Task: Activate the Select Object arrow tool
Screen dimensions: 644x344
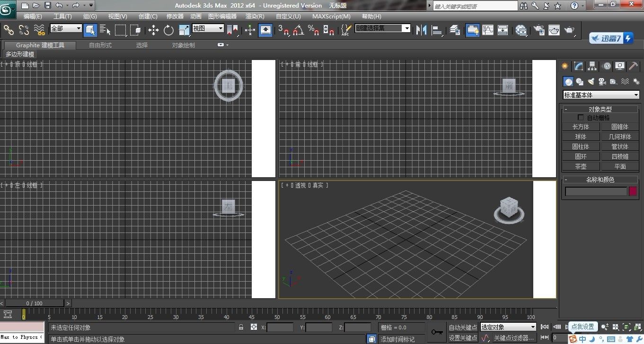Action: pos(90,30)
